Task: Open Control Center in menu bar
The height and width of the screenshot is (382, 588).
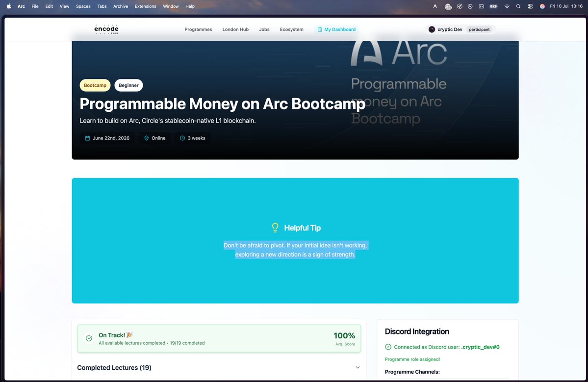Action: pyautogui.click(x=530, y=6)
